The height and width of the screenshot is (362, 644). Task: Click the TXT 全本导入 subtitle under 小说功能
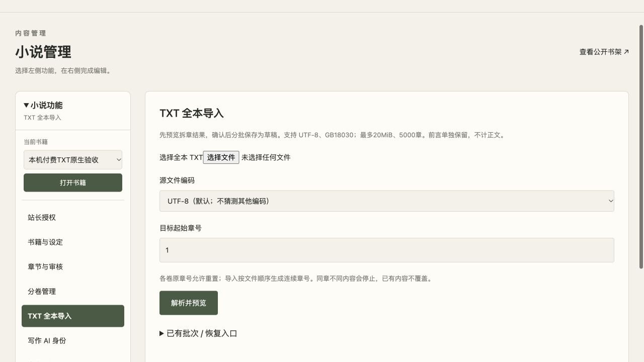point(42,117)
